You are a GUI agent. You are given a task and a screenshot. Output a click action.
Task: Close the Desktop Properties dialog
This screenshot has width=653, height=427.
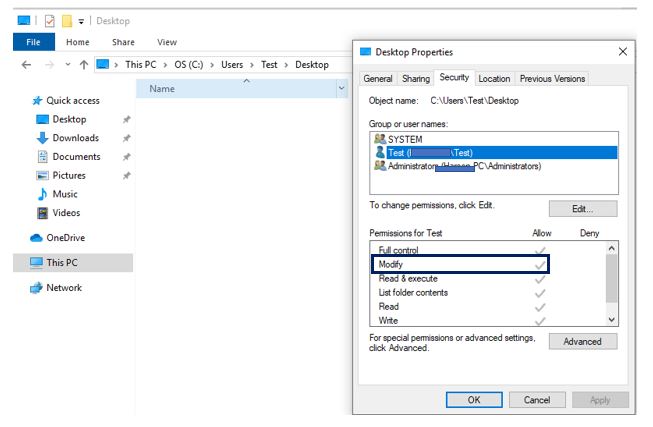click(x=623, y=52)
